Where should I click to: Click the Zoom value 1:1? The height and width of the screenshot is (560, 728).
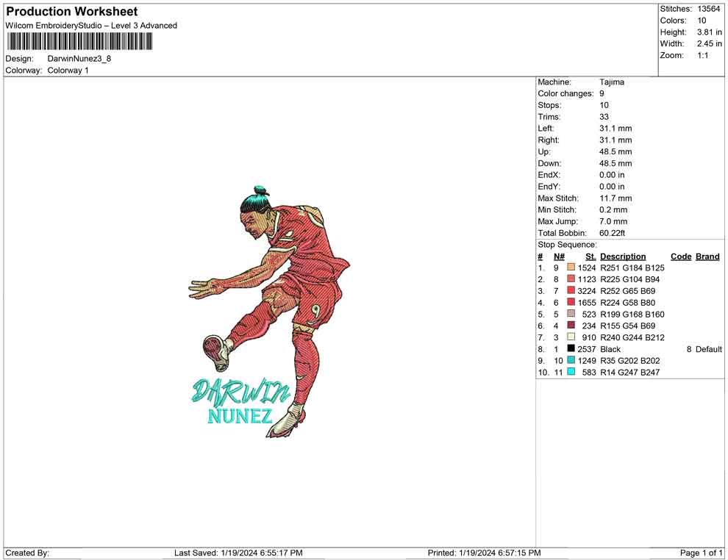point(702,55)
